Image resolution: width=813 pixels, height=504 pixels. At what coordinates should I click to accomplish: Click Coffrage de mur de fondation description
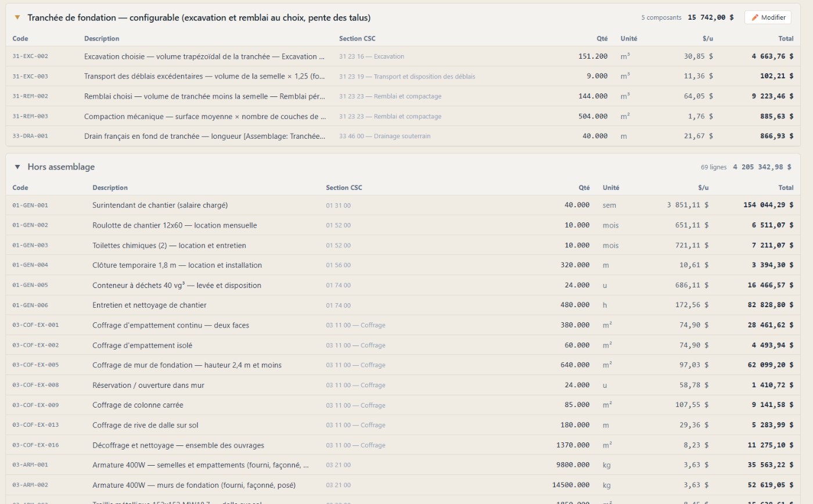pos(187,365)
